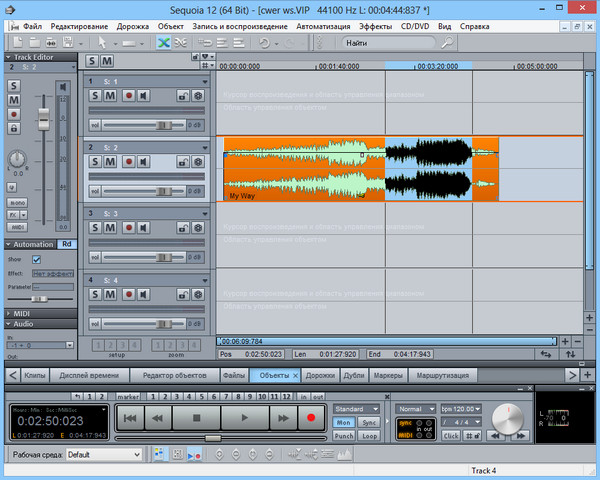Click the crossfade tool icon in toolbar

coord(163,43)
